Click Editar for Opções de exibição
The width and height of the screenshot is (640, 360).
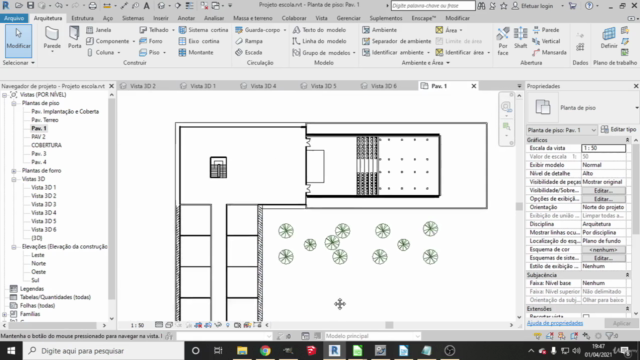603,199
